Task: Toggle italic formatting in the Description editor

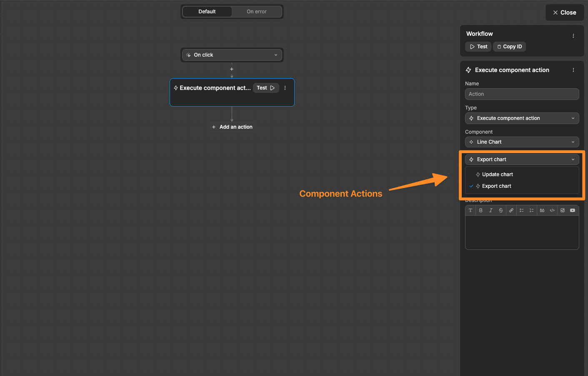Action: pyautogui.click(x=491, y=210)
